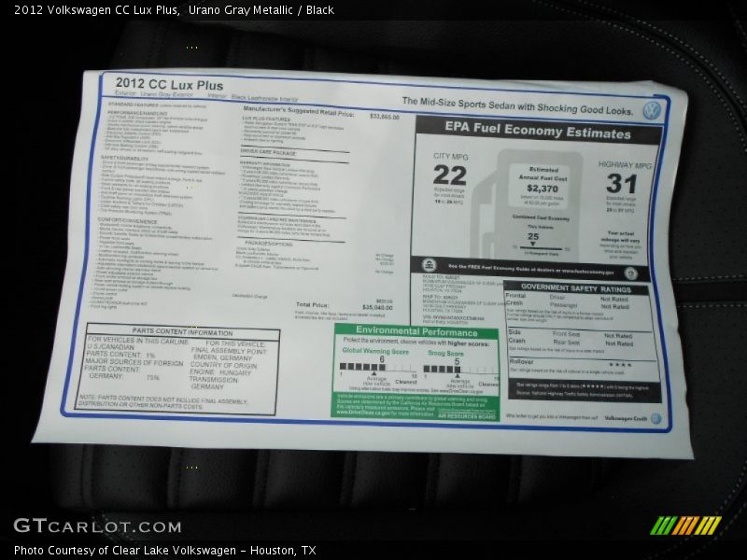The width and height of the screenshot is (747, 560).
Task: Click the image title '2012 Volkswagen CC Lux Plus'
Action: [96, 10]
